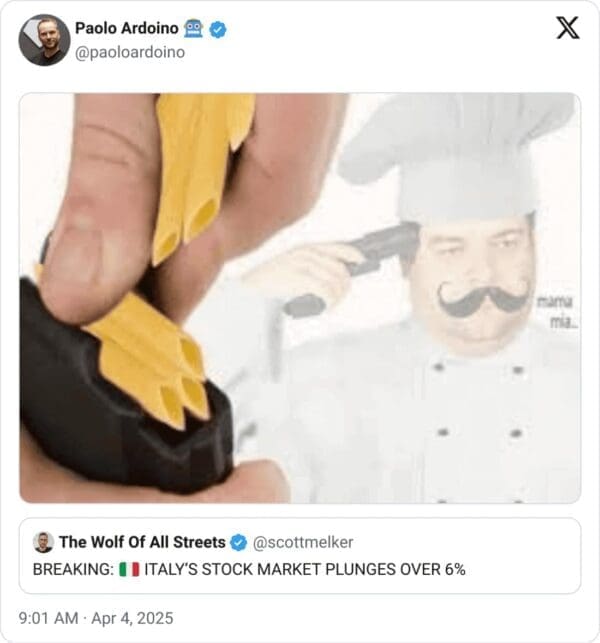Enlarge the pasta magazine meme image
This screenshot has width=600, height=643.
pos(300,298)
